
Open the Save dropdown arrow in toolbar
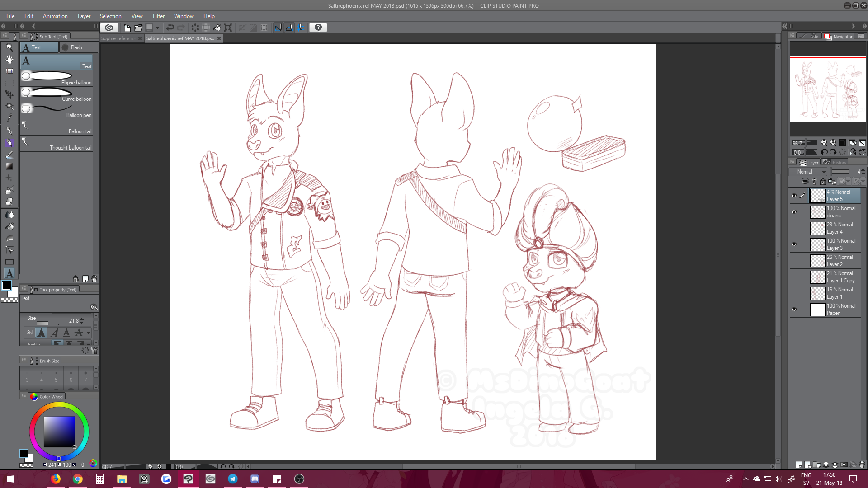158,28
